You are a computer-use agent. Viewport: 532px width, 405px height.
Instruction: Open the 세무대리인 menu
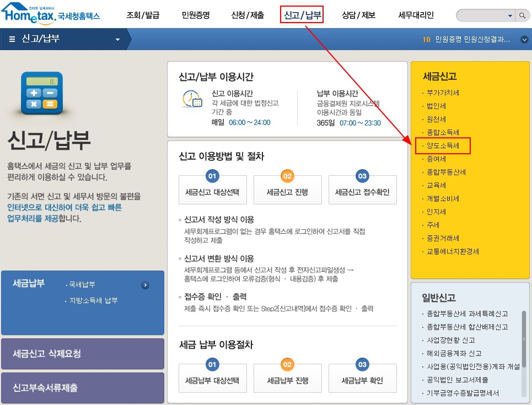tap(416, 15)
